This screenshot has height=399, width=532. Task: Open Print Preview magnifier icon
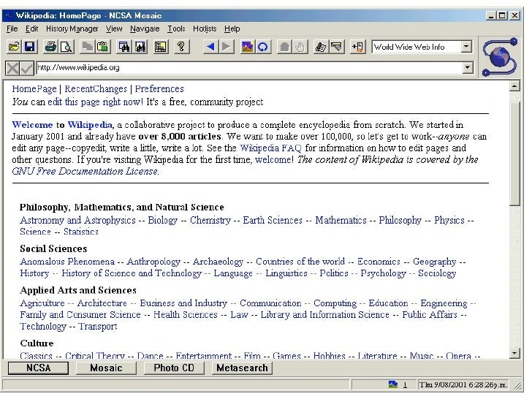(x=66, y=47)
